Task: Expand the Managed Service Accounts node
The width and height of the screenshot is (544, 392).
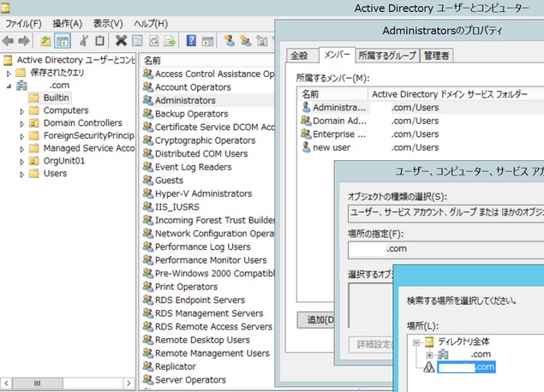Action: (x=22, y=149)
